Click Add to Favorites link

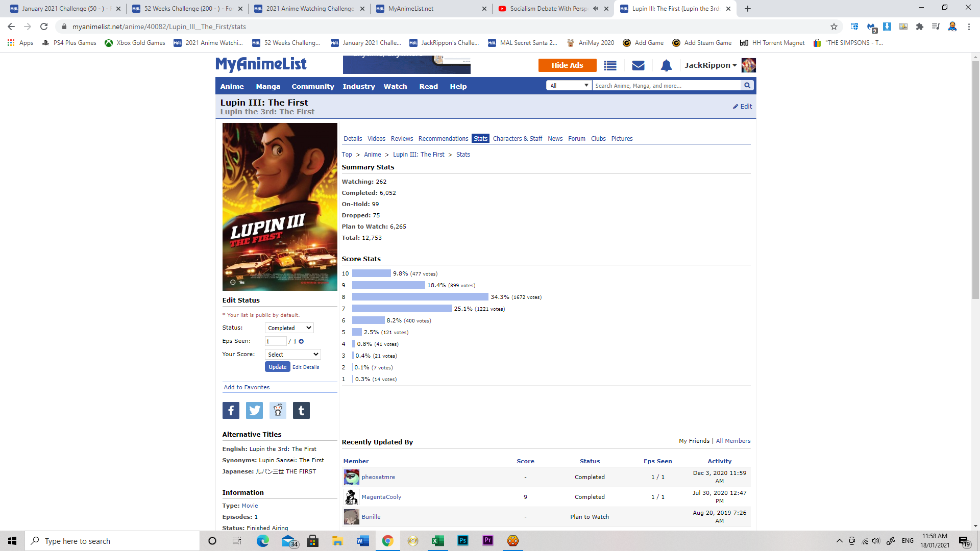247,387
